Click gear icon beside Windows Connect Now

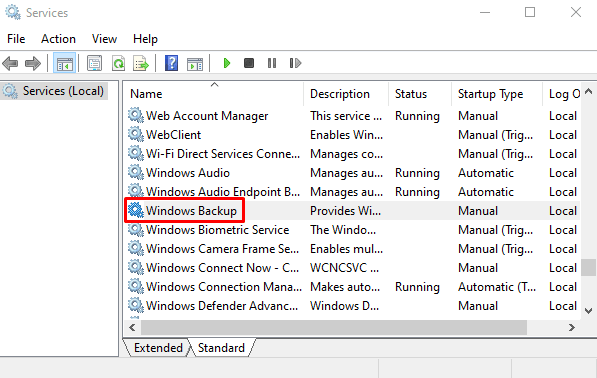(136, 268)
